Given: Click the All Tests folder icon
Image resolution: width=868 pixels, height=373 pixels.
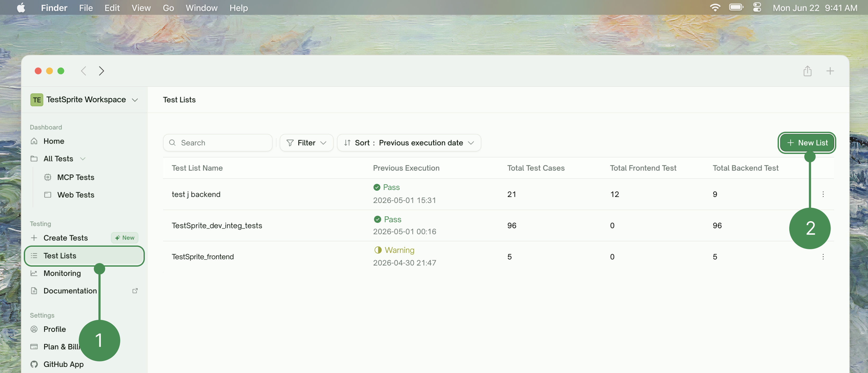Looking at the screenshot, I should click(34, 158).
